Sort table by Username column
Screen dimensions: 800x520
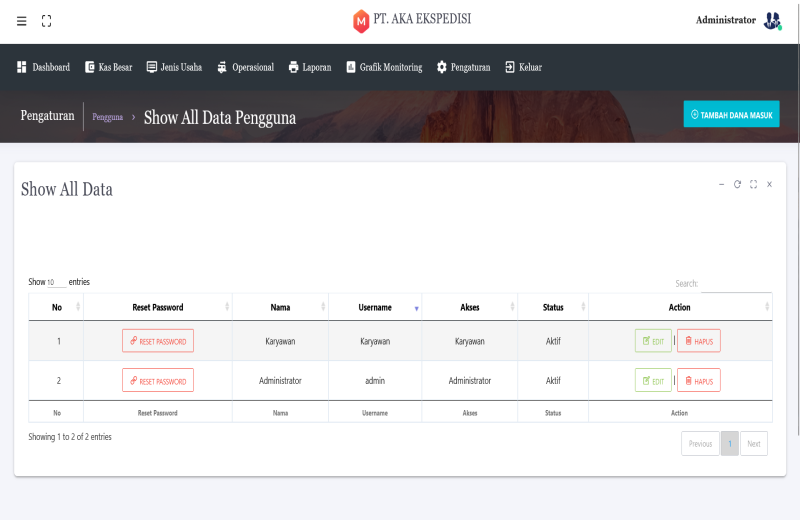tap(375, 307)
